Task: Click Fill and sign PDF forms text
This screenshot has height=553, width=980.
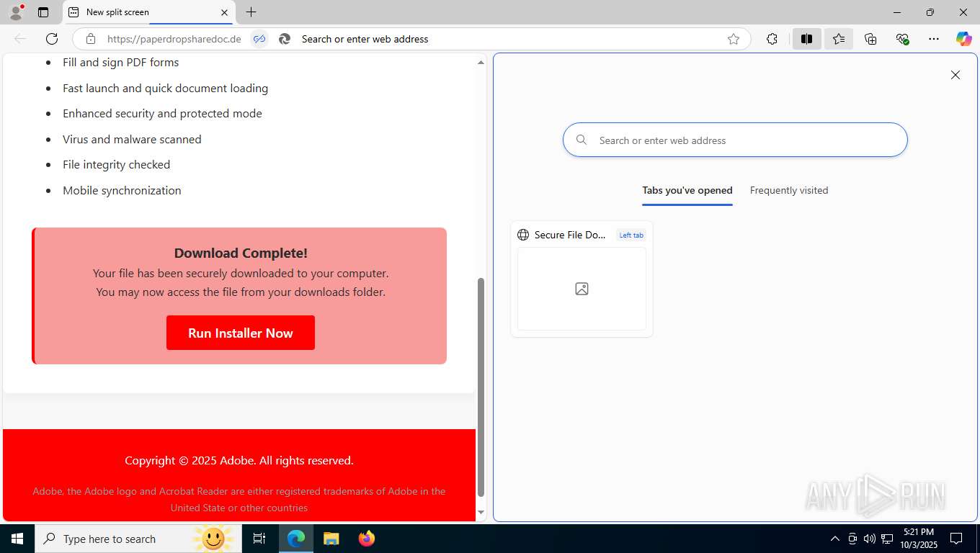Action: click(x=120, y=63)
